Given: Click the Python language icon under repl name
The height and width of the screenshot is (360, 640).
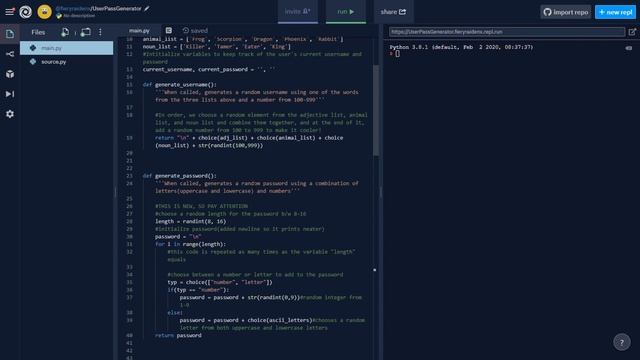Looking at the screenshot, I should 59,16.
